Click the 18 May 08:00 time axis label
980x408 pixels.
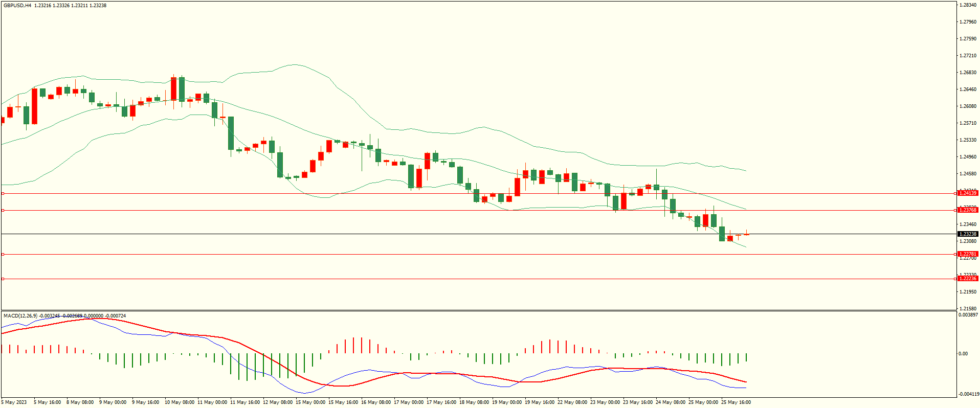474,402
